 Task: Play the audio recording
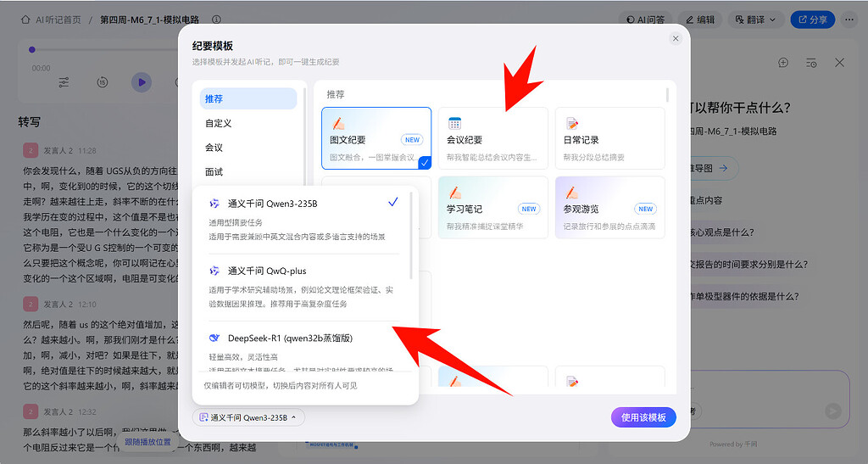(142, 82)
